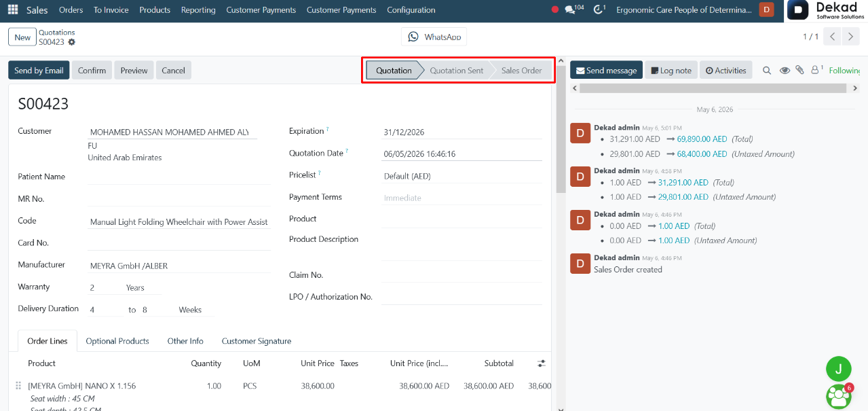Open the gear actions menu beside S00423

point(71,42)
